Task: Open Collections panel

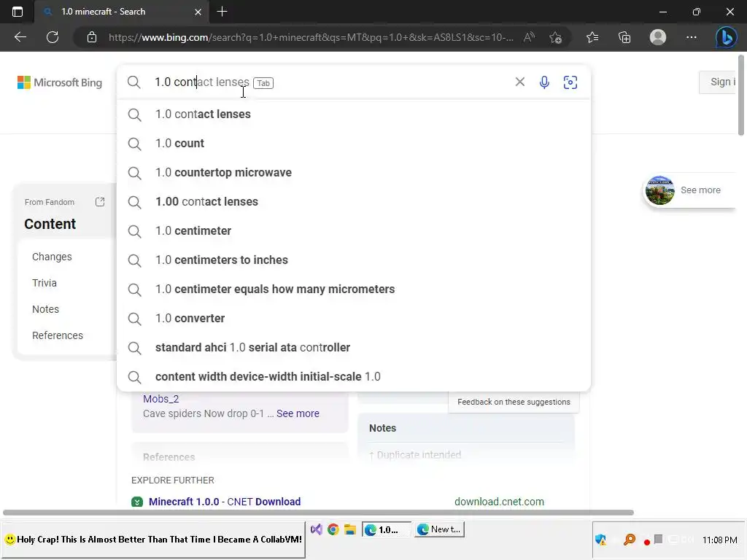Action: coord(624,37)
